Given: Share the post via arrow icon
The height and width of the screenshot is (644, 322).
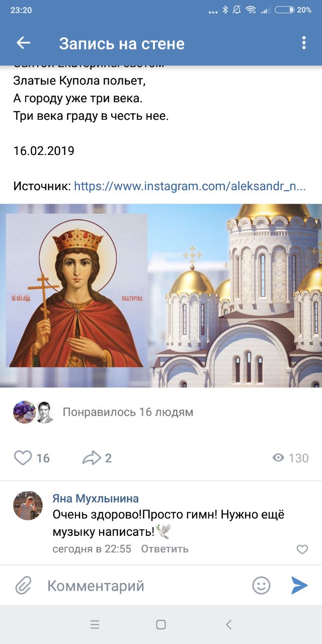Looking at the screenshot, I should coord(92,458).
